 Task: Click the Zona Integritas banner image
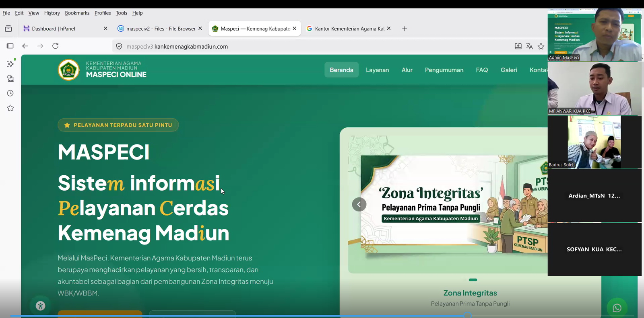454,205
